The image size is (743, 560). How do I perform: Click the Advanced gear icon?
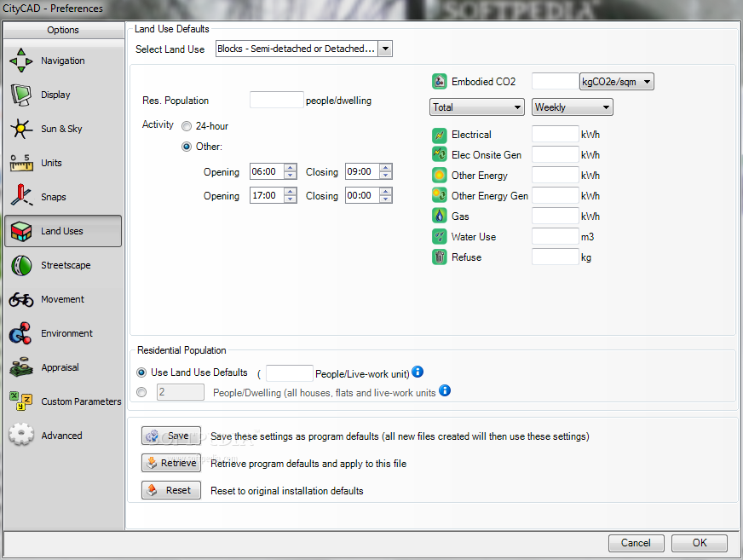(x=20, y=435)
